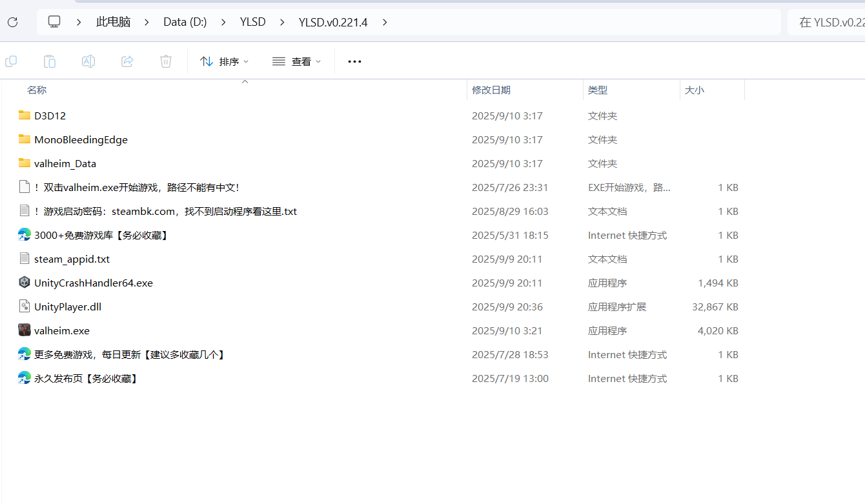Select 3000+免费游戏库【务必收藏】 name
The image size is (865, 504).
pyautogui.click(x=102, y=235)
